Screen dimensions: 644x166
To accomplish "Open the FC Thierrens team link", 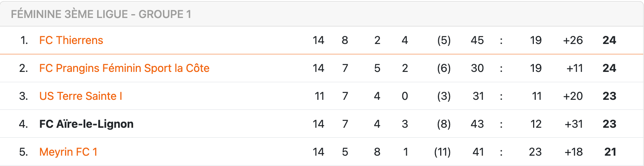I will click(x=71, y=40).
